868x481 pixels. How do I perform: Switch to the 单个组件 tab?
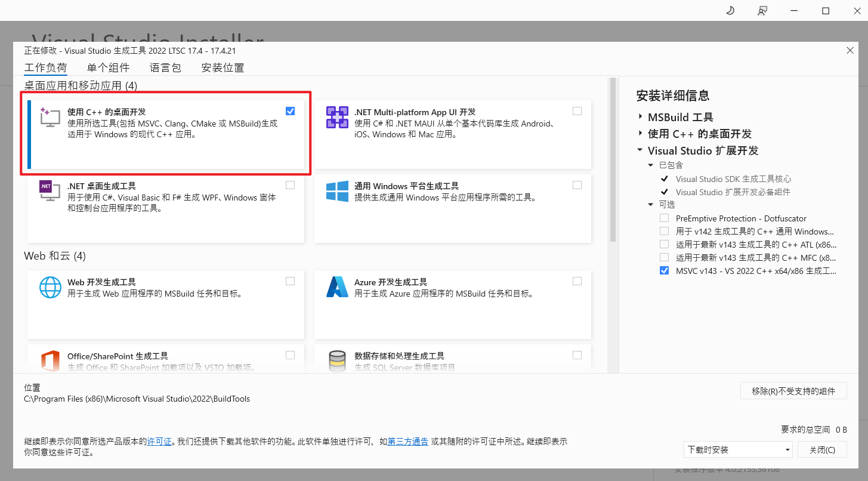point(108,67)
